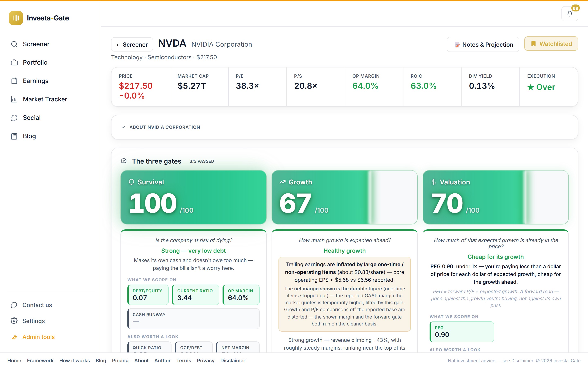Image resolution: width=588 pixels, height=368 pixels.
Task: Open Settings in the sidebar
Action: pyautogui.click(x=50, y=321)
